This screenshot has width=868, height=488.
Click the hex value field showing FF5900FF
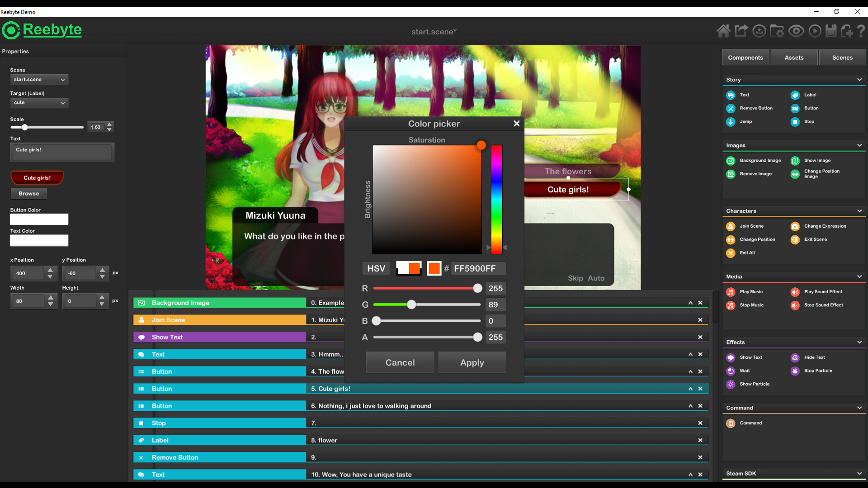click(478, 268)
